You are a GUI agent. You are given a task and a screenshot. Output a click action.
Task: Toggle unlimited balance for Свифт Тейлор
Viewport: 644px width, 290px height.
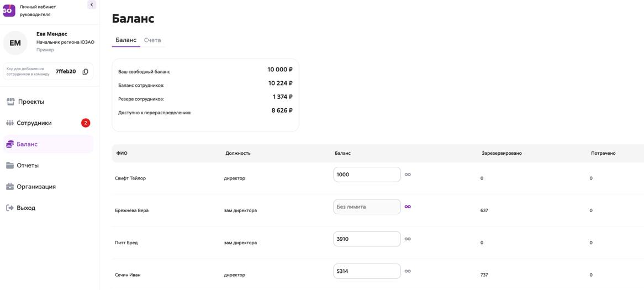(x=408, y=175)
